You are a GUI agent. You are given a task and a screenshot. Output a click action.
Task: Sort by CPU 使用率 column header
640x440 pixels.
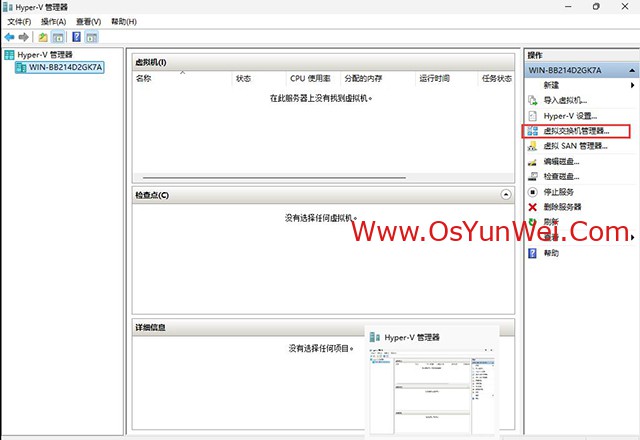tap(313, 78)
